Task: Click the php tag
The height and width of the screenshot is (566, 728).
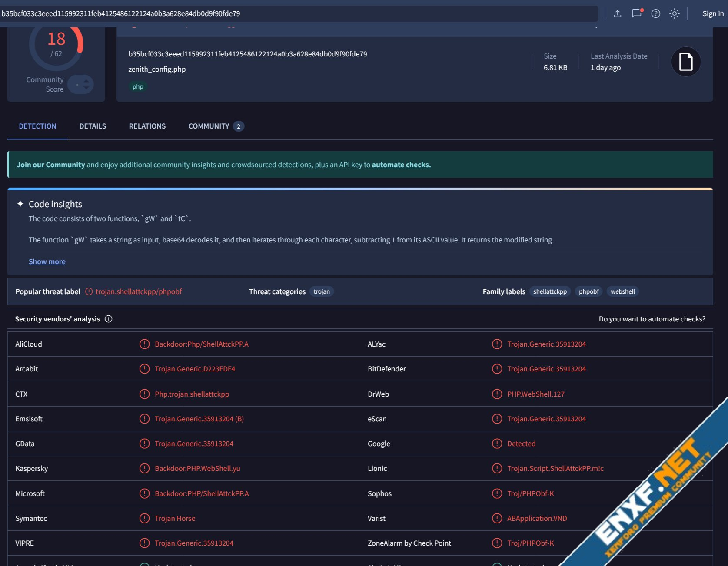Action: (x=138, y=86)
